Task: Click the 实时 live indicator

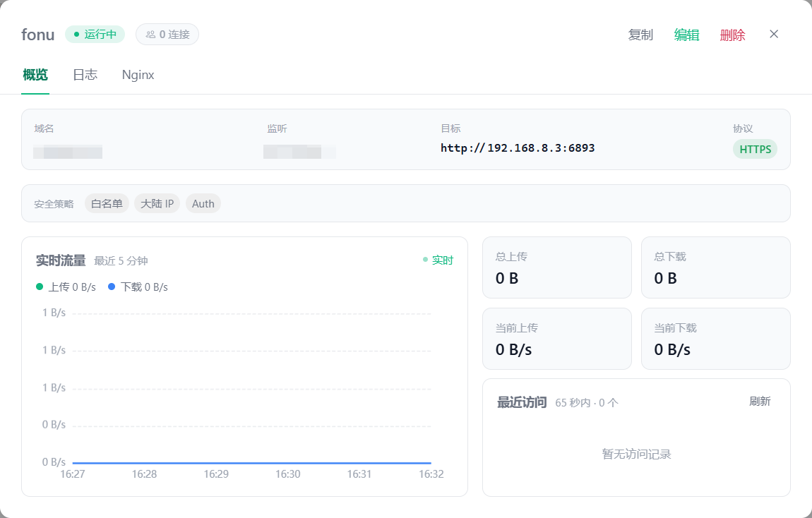Action: click(438, 260)
